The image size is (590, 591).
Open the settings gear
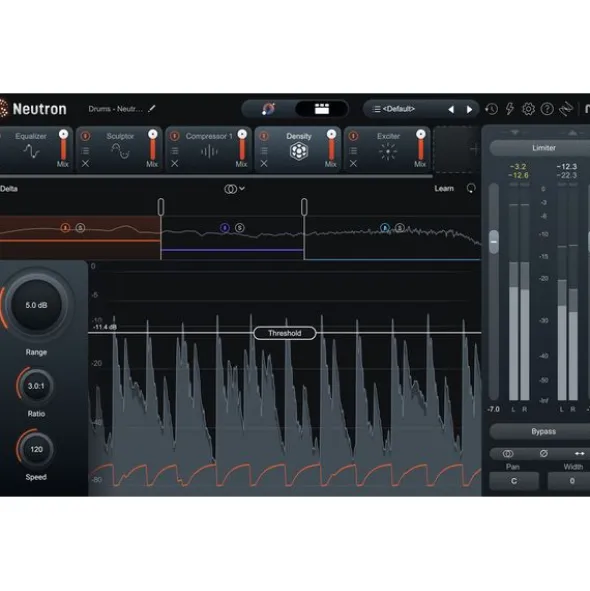click(x=528, y=109)
